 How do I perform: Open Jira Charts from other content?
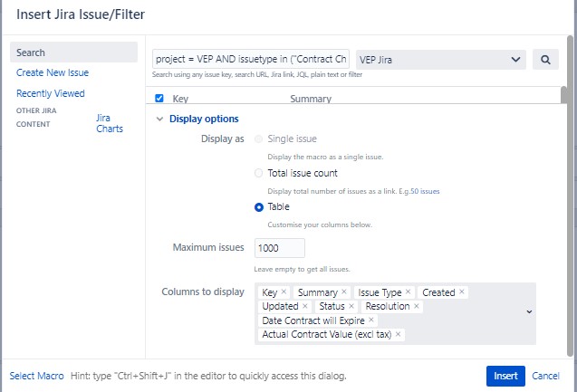pos(110,123)
